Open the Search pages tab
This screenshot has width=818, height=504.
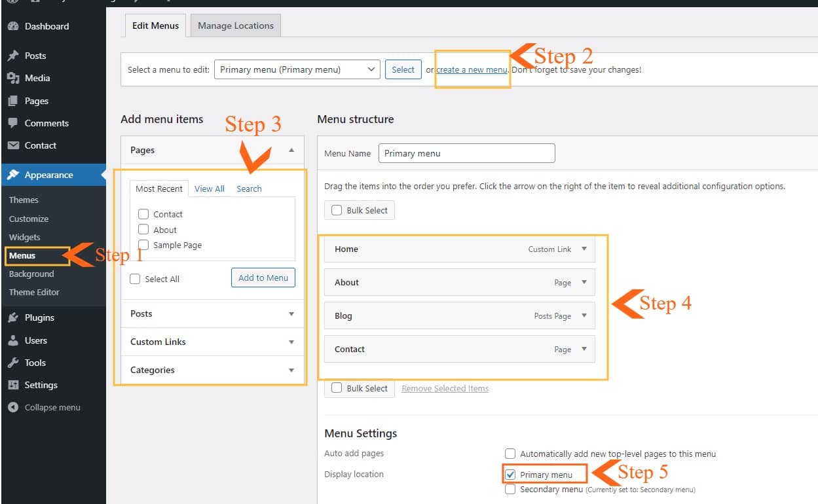[249, 189]
